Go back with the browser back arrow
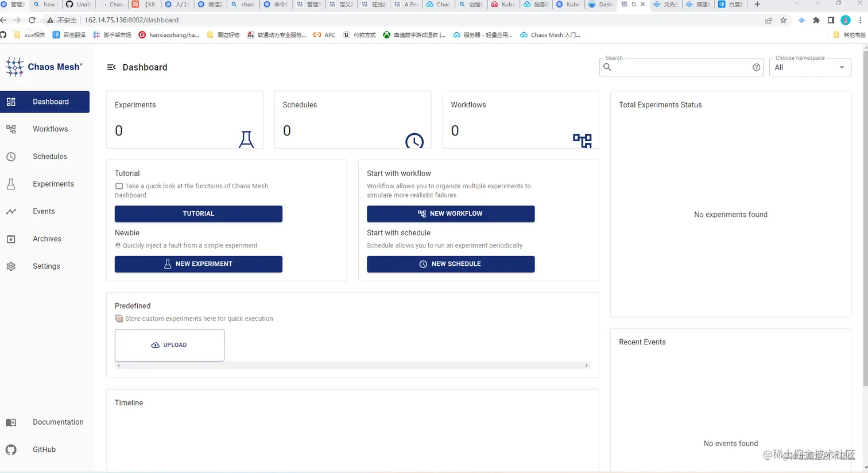 tap(3, 20)
